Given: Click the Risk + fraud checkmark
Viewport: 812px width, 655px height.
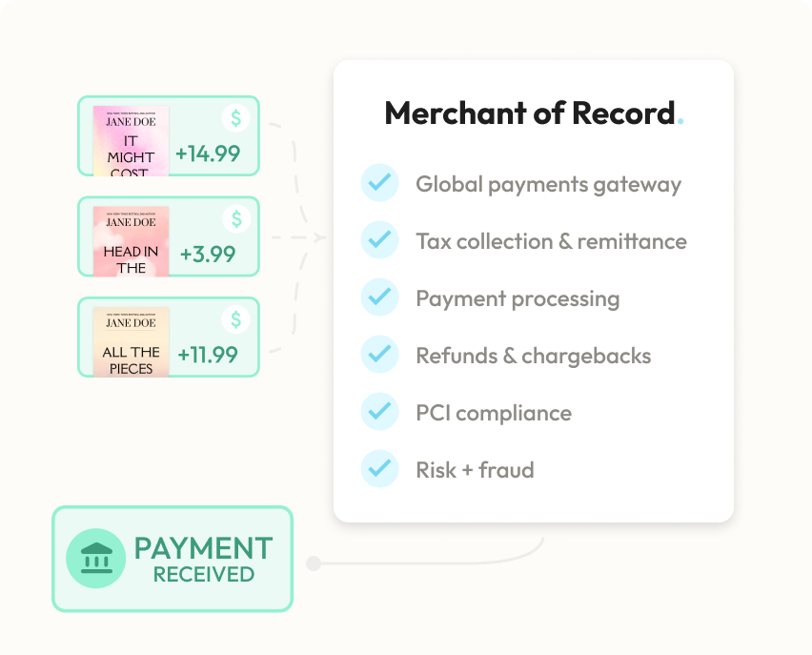Looking at the screenshot, I should pyautogui.click(x=379, y=470).
